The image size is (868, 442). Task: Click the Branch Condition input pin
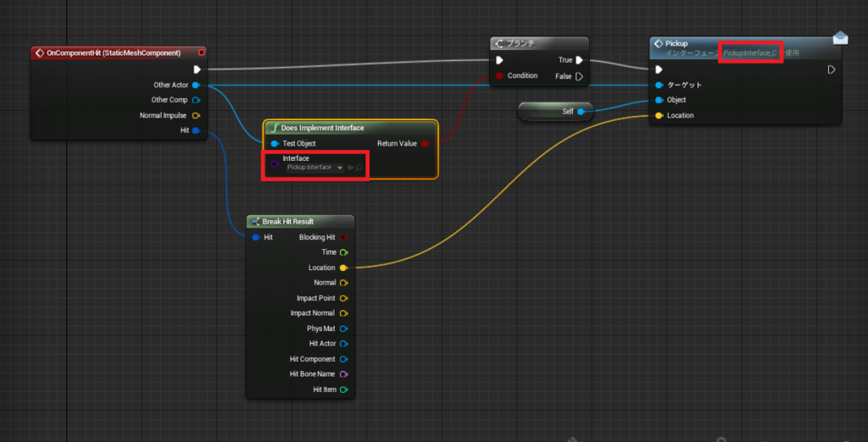pyautogui.click(x=500, y=76)
